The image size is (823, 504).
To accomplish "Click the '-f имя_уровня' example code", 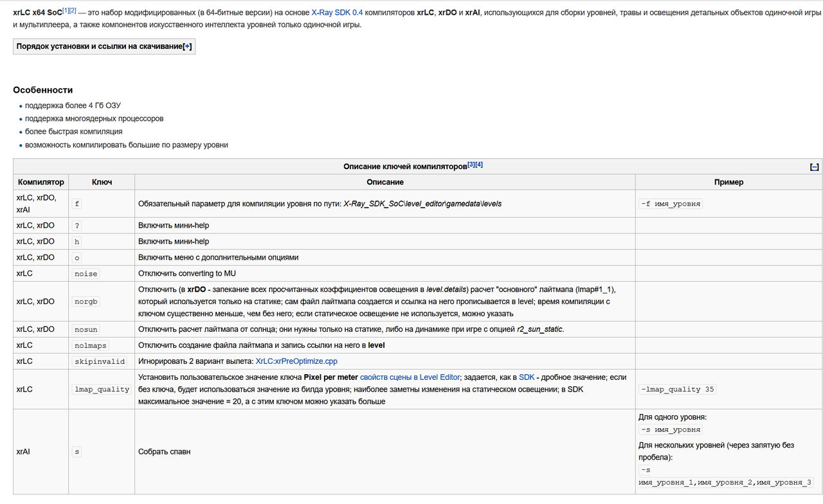I will click(670, 204).
